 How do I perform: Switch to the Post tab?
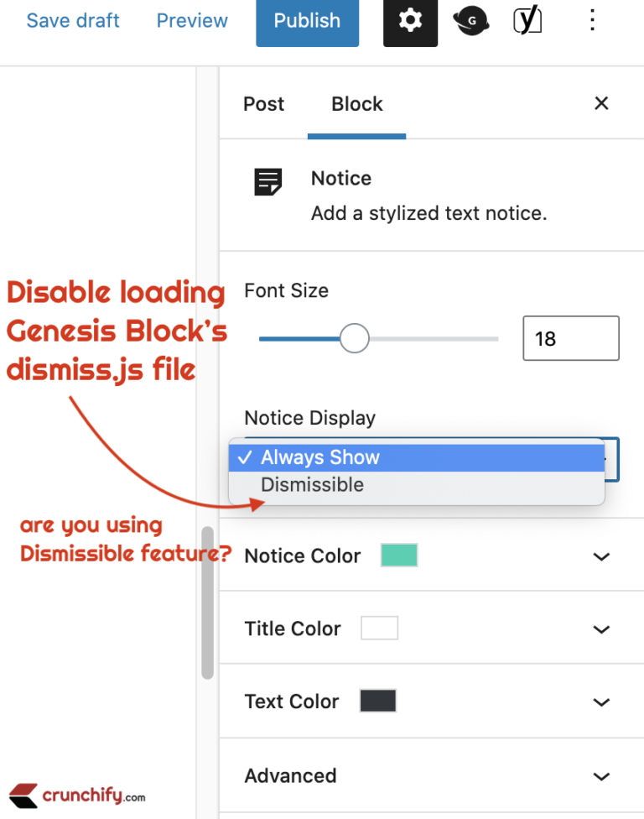[263, 103]
